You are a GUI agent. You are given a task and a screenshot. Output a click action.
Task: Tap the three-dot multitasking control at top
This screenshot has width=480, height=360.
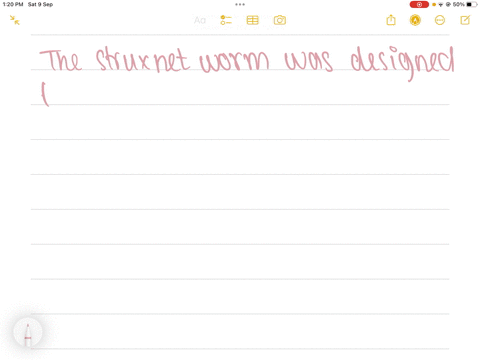tap(240, 4)
